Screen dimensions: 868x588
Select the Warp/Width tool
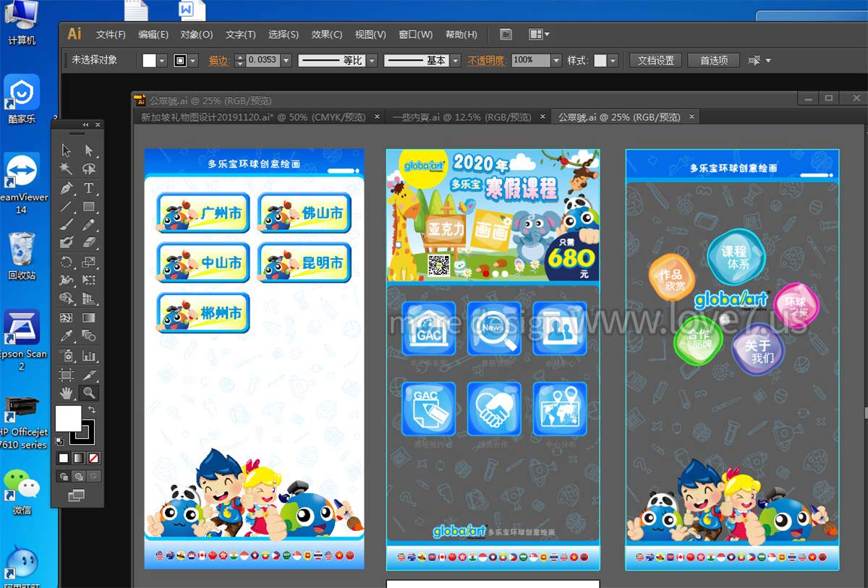(x=67, y=280)
